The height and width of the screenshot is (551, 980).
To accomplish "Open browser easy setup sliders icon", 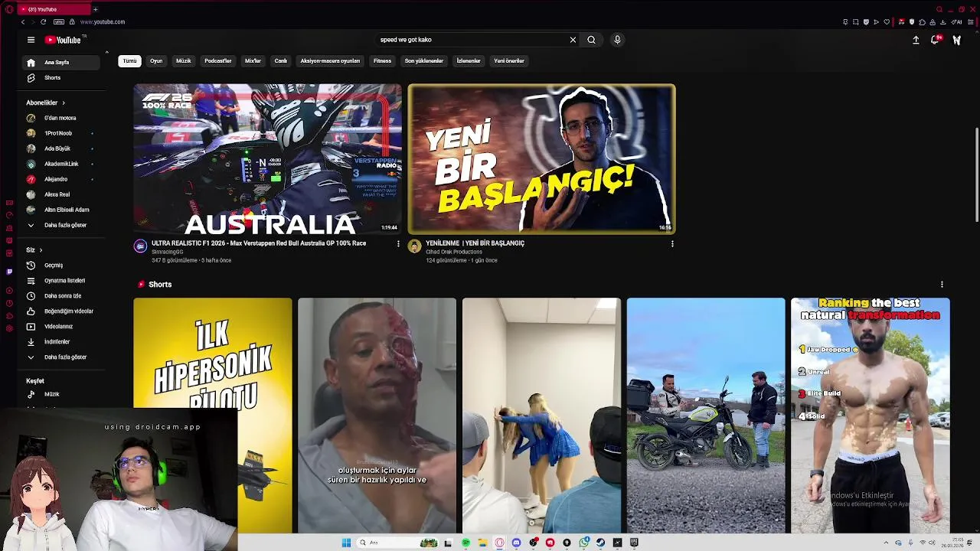I will pos(971,21).
